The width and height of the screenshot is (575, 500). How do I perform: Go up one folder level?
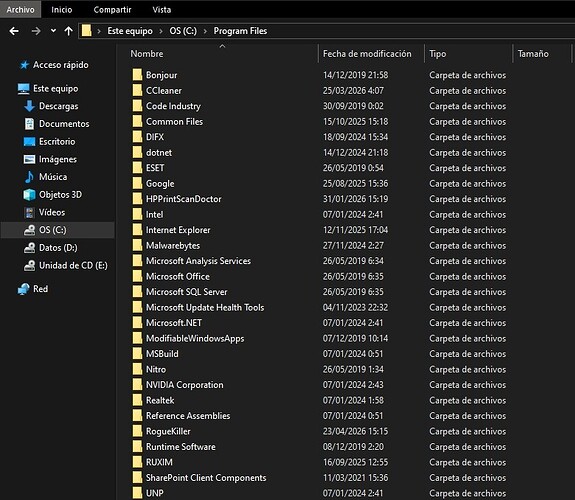[68, 31]
